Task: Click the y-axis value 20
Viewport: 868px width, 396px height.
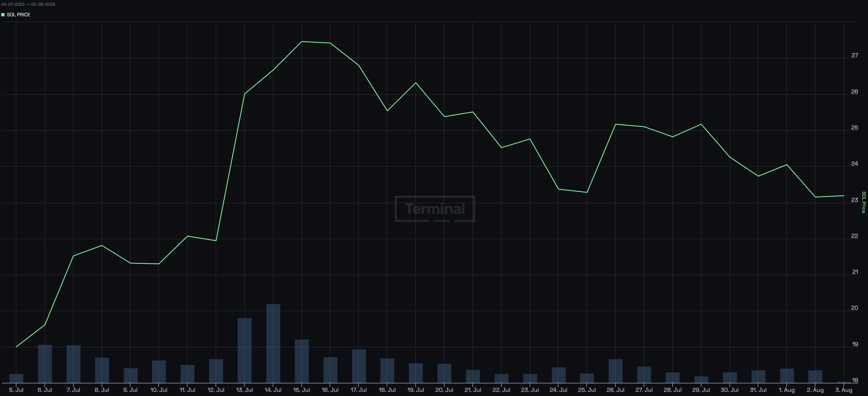Action: (x=855, y=308)
